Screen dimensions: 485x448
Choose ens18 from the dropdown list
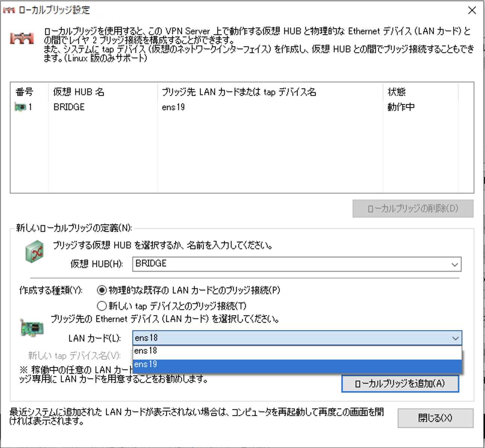pos(297,351)
